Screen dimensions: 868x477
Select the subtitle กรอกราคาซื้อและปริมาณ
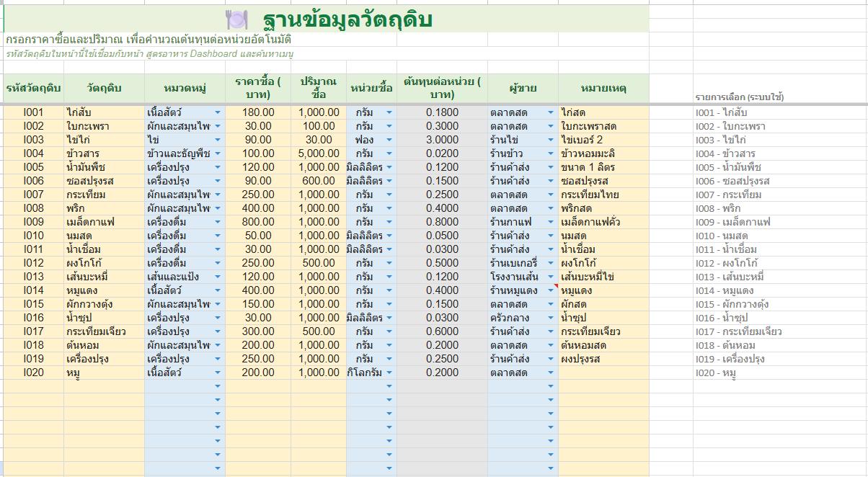click(148, 39)
